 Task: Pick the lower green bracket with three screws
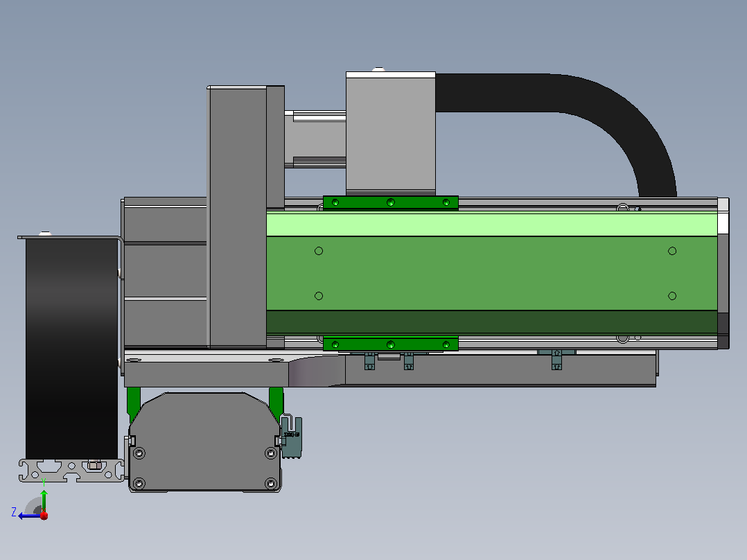[x=391, y=344]
